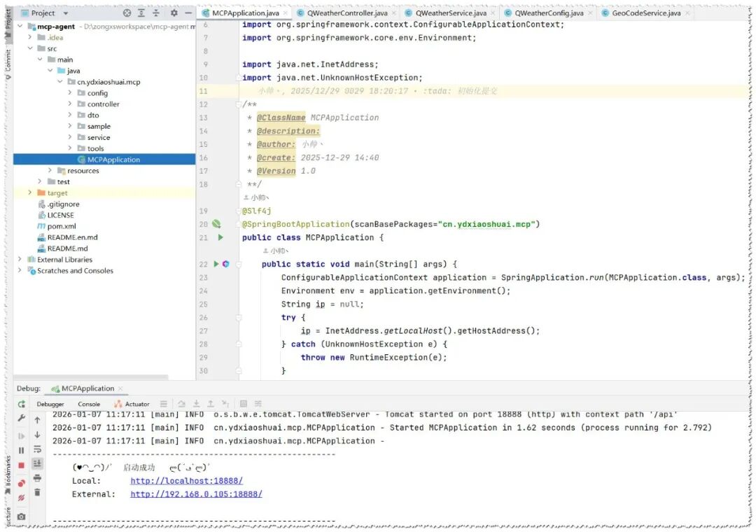The width and height of the screenshot is (756, 532).
Task: Click the View Breakpoints icon
Action: [21, 483]
